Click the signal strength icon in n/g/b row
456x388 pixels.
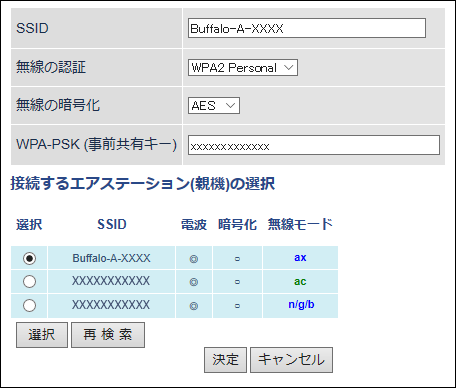194,306
